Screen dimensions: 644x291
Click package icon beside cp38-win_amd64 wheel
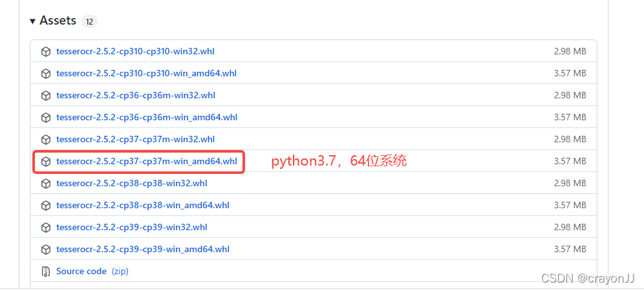[x=46, y=206]
